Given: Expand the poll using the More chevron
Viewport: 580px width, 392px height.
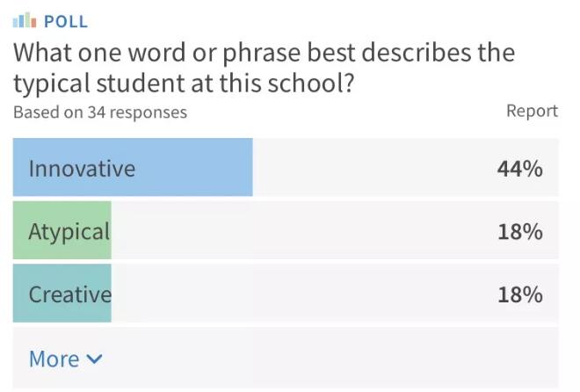Looking at the screenshot, I should click(x=95, y=359).
